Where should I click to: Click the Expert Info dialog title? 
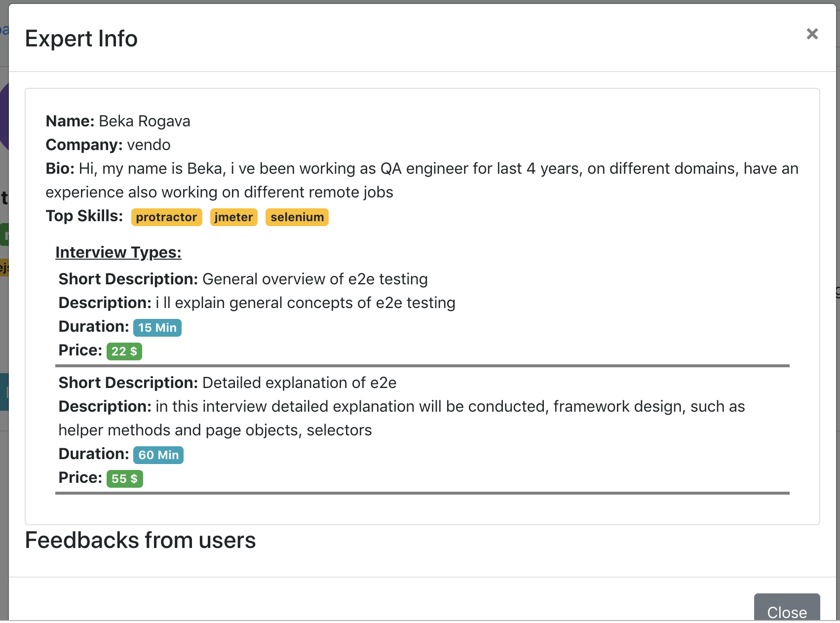(81, 39)
